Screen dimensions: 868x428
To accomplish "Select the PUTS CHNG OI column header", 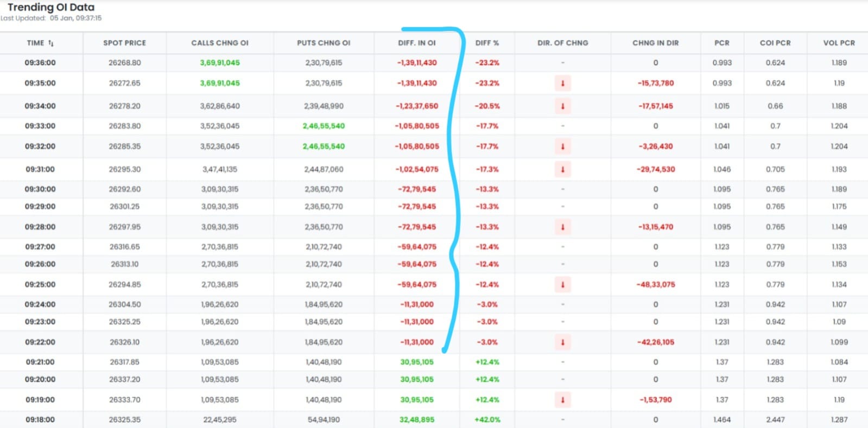I will (324, 43).
